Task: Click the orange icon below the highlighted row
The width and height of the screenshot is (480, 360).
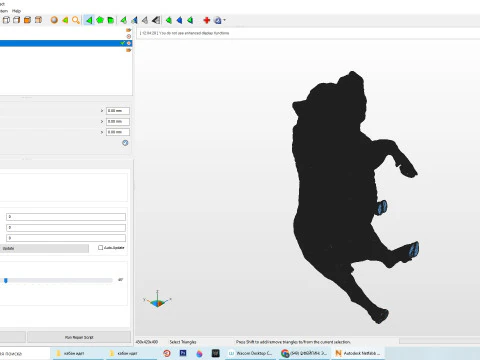Action: click(129, 50)
